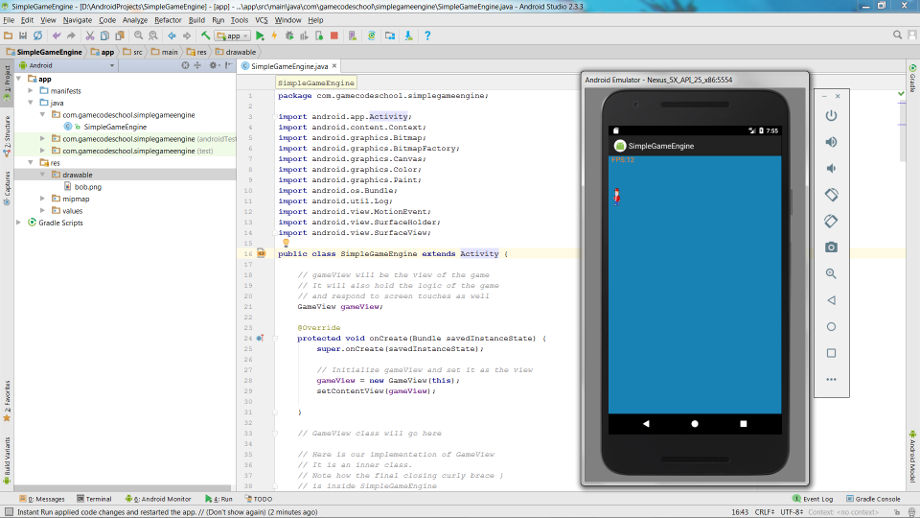Click emulator zoom magnifier icon

coord(831,274)
